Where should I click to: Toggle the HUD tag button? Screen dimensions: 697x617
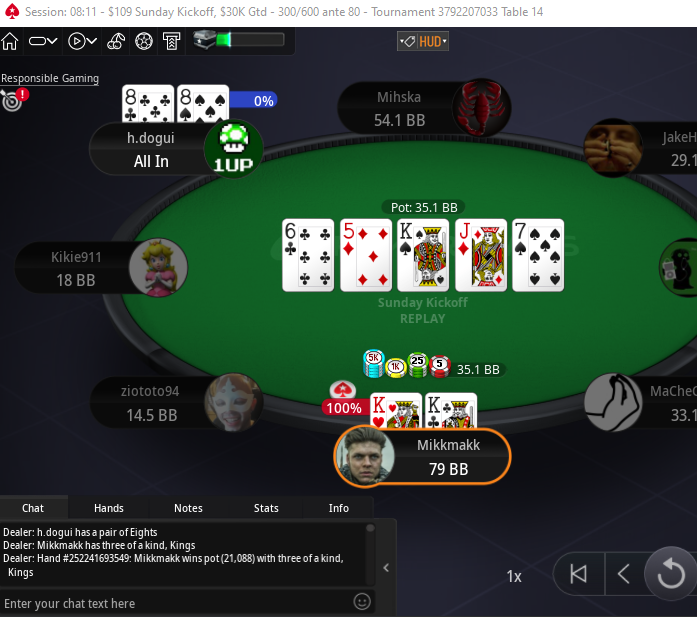click(407, 42)
